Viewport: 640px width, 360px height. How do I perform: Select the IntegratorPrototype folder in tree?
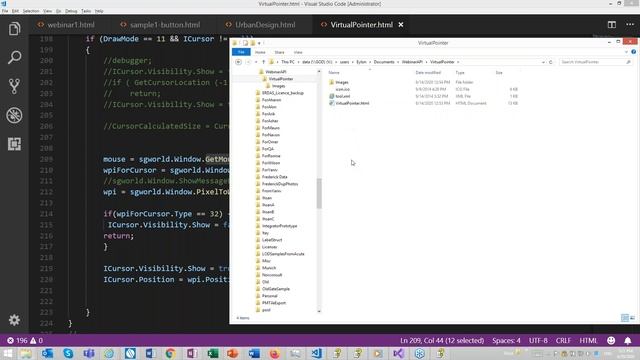279,226
